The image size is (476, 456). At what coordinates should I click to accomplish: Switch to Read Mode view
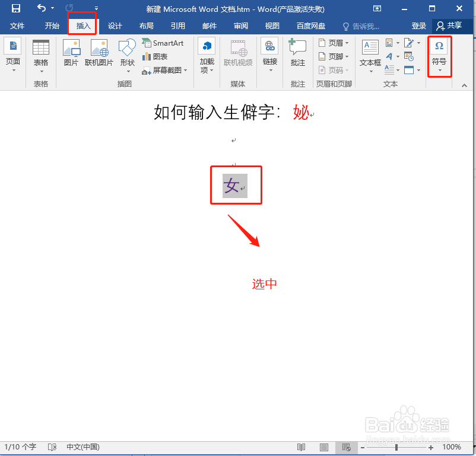pyautogui.click(x=301, y=447)
